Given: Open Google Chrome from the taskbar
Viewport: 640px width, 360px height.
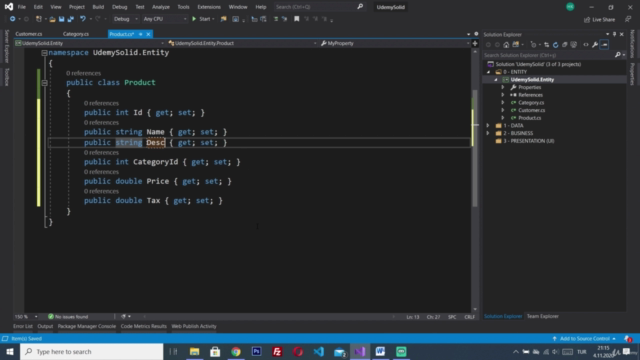Looking at the screenshot, I should tap(236, 351).
